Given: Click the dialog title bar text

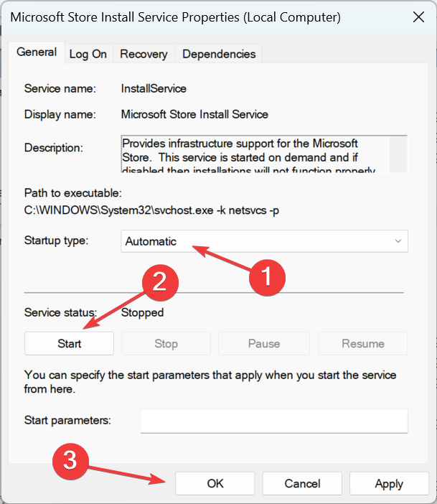Looking at the screenshot, I should click(x=175, y=17).
